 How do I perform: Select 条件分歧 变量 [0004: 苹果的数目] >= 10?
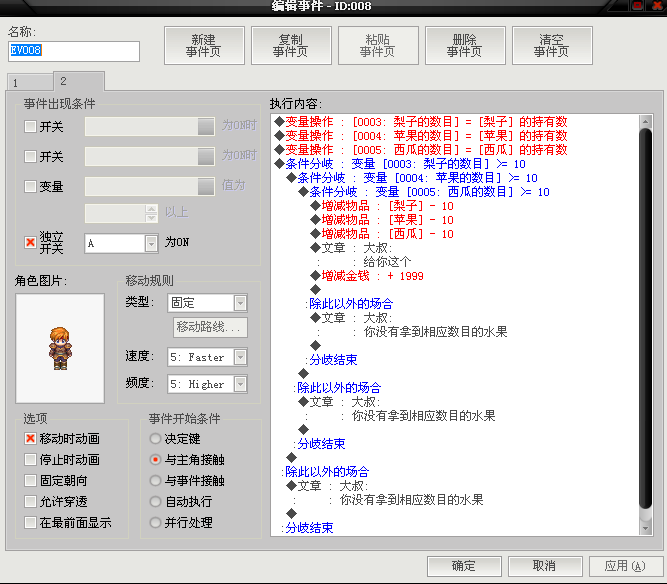[x=412, y=178]
